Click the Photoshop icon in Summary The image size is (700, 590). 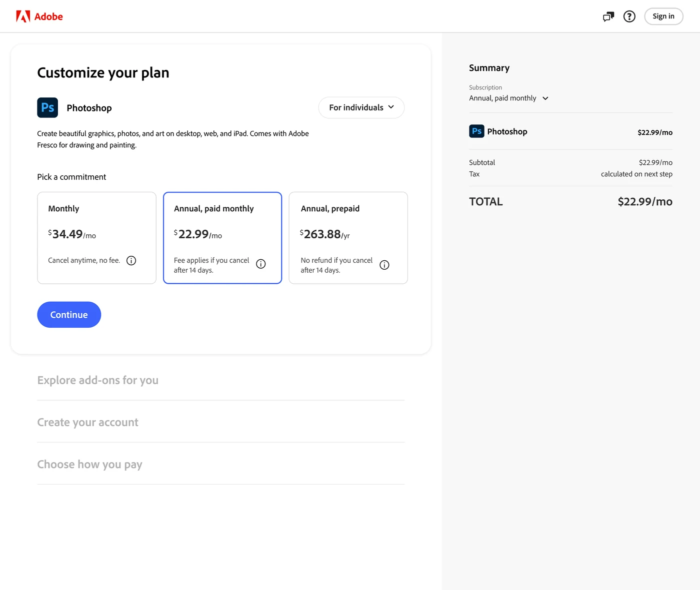pos(476,131)
